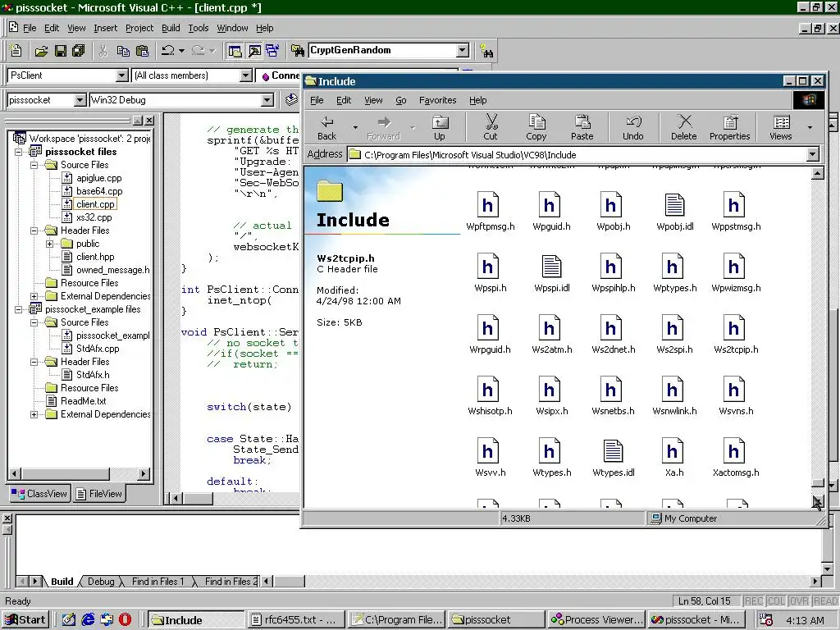
Task: Collapse the pisssocket files tree node
Action: (x=18, y=152)
